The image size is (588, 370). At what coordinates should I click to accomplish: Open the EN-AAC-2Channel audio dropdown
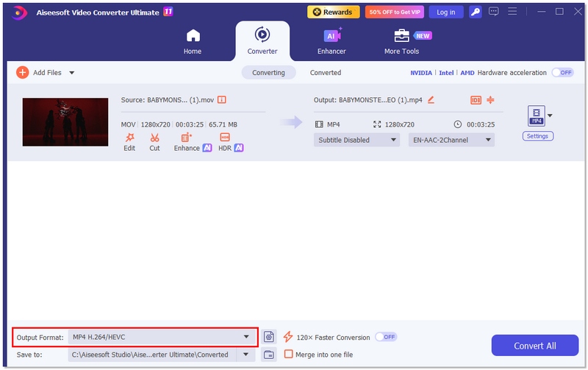[451, 140]
